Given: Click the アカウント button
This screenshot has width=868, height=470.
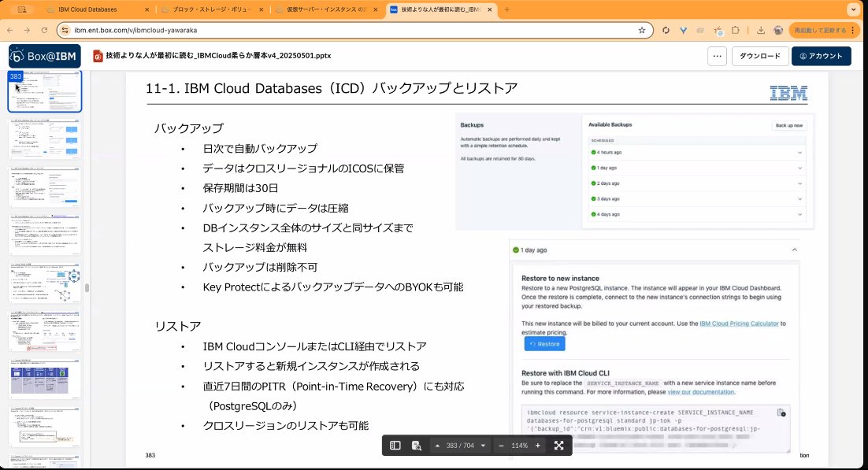Looking at the screenshot, I should point(821,56).
